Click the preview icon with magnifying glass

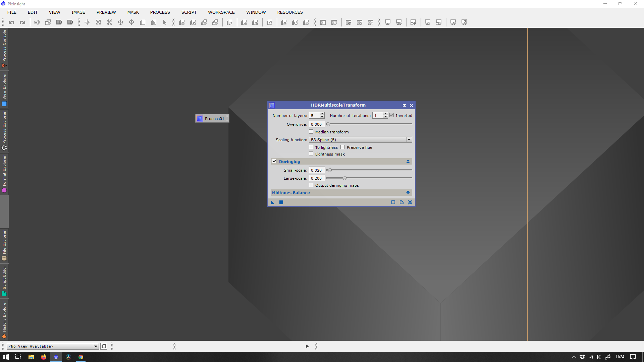click(229, 22)
